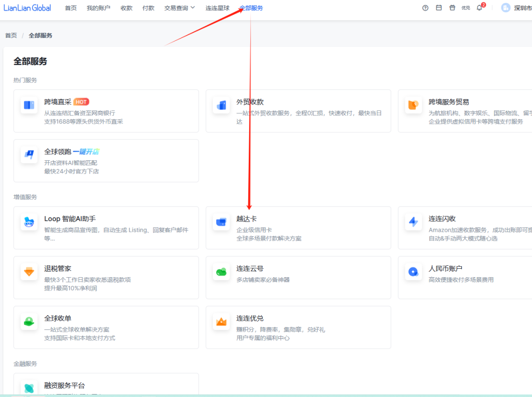Open the 退税管家 card title
This screenshot has height=397, width=532.
click(58, 268)
